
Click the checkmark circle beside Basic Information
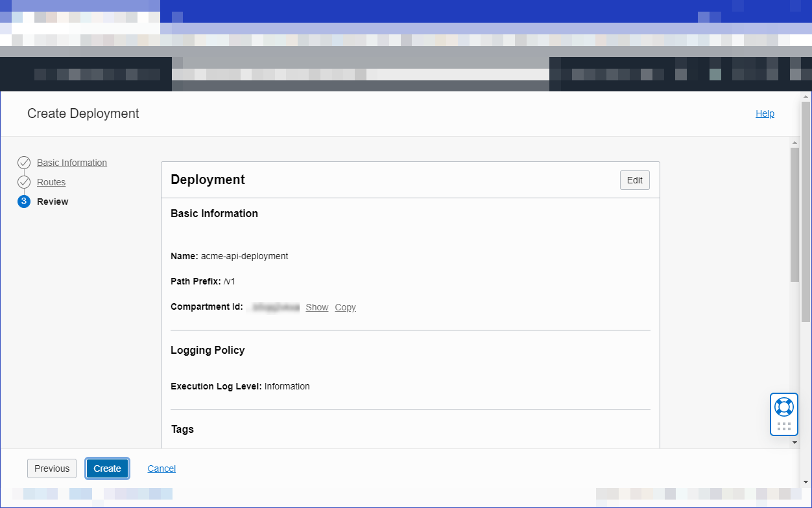pos(24,163)
